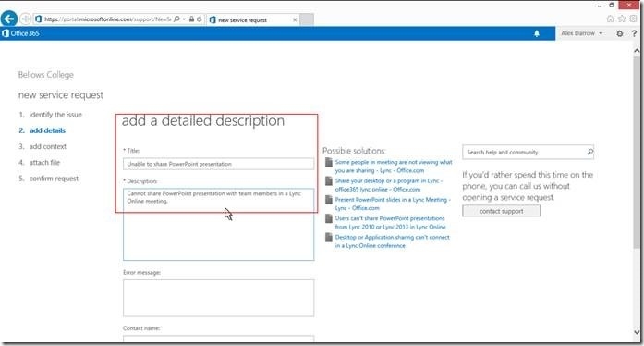Click the search magnifier in help search box
The width and height of the screenshot is (644, 346).
point(589,153)
